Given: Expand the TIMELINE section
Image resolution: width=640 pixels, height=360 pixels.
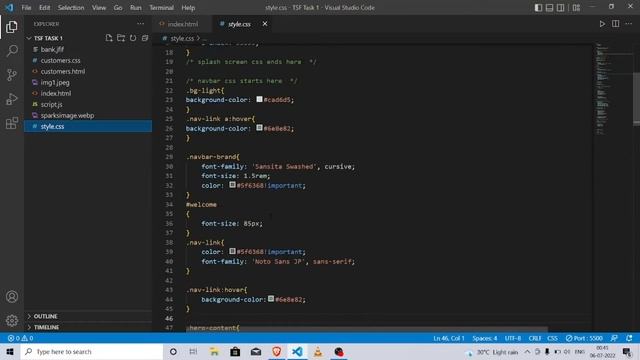Looking at the screenshot, I should click(x=46, y=327).
